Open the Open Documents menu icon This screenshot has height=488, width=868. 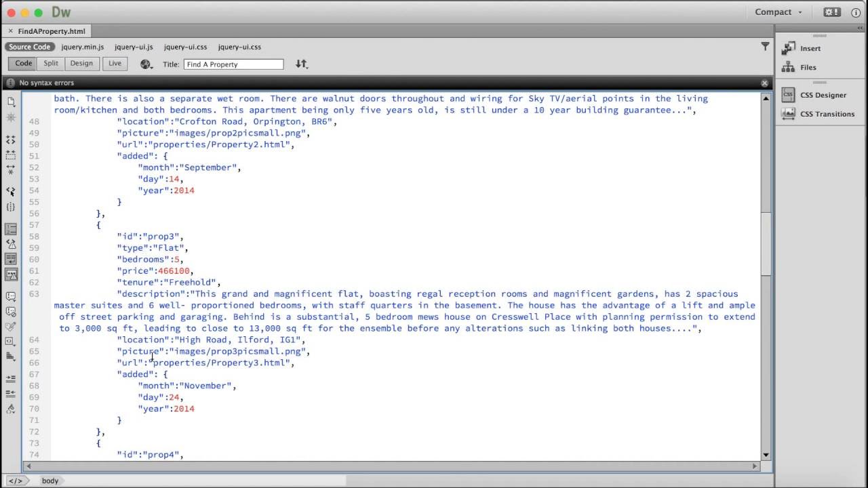tap(11, 102)
